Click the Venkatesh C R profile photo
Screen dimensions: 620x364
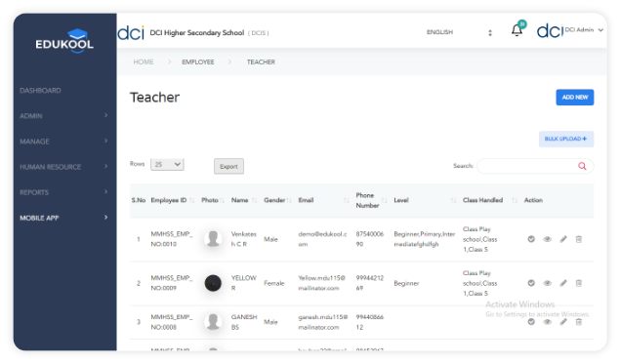click(213, 239)
